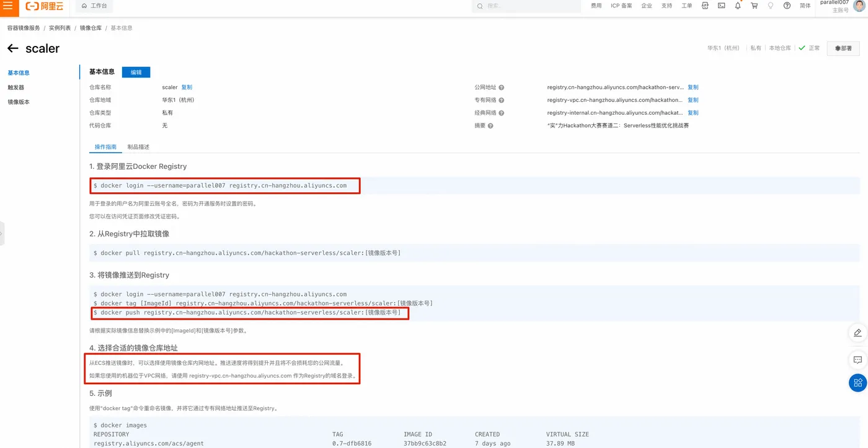Open the parallel007 account avatar
This screenshot has height=448, width=868.
tap(859, 6)
